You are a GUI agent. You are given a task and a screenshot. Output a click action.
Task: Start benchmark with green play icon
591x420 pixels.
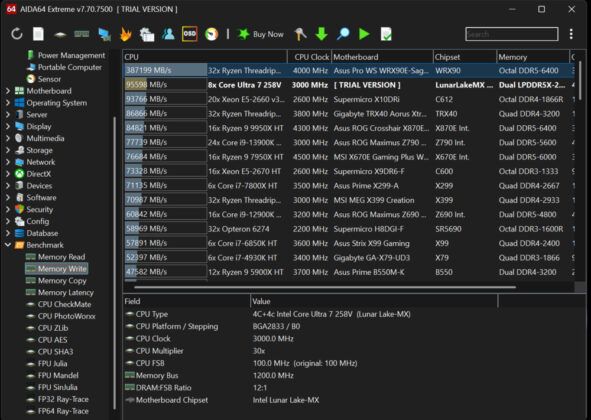[x=364, y=34]
